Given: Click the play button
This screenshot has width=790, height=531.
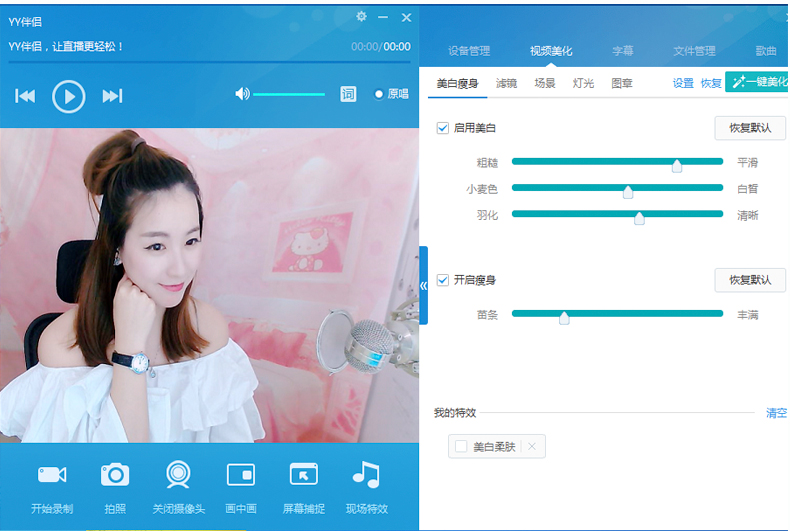Looking at the screenshot, I should click(x=68, y=95).
